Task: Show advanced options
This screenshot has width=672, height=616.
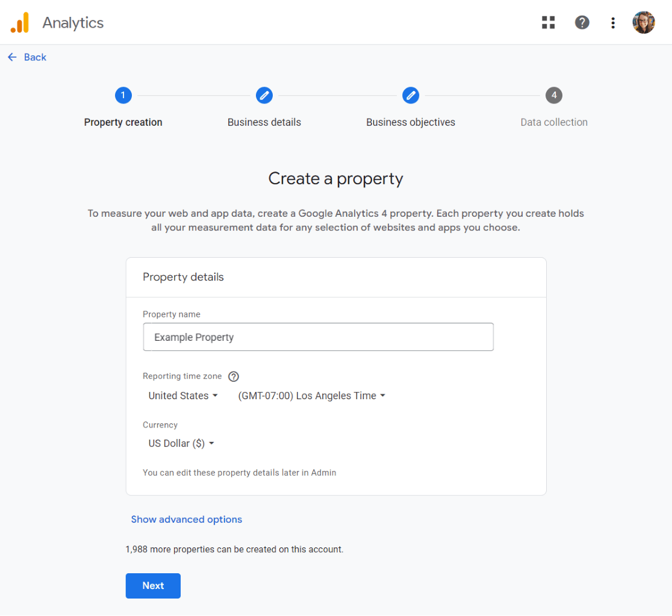Action: tap(187, 519)
